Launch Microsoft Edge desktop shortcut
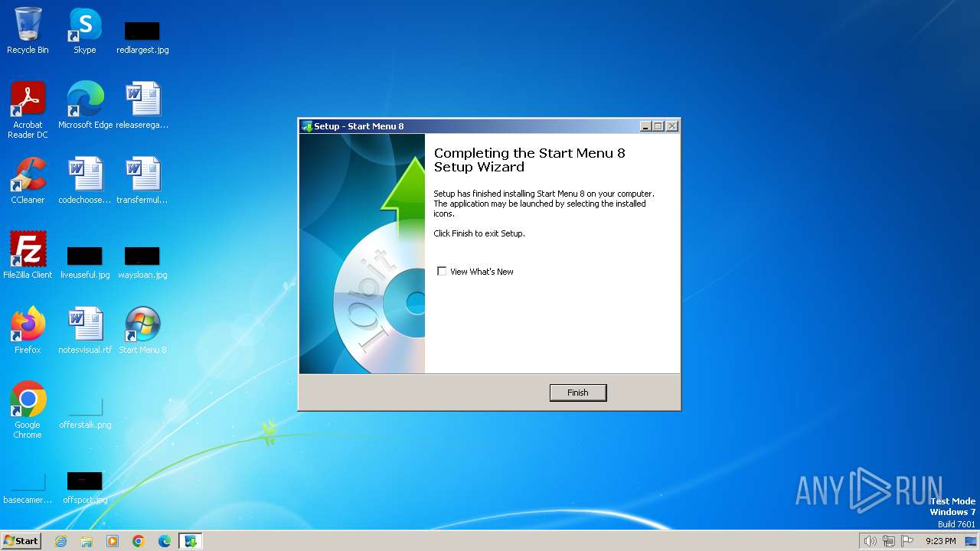The height and width of the screenshot is (551, 980). click(85, 106)
